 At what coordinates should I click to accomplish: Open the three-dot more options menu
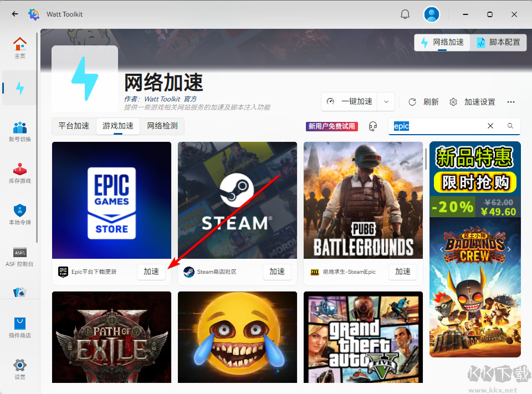(x=510, y=102)
